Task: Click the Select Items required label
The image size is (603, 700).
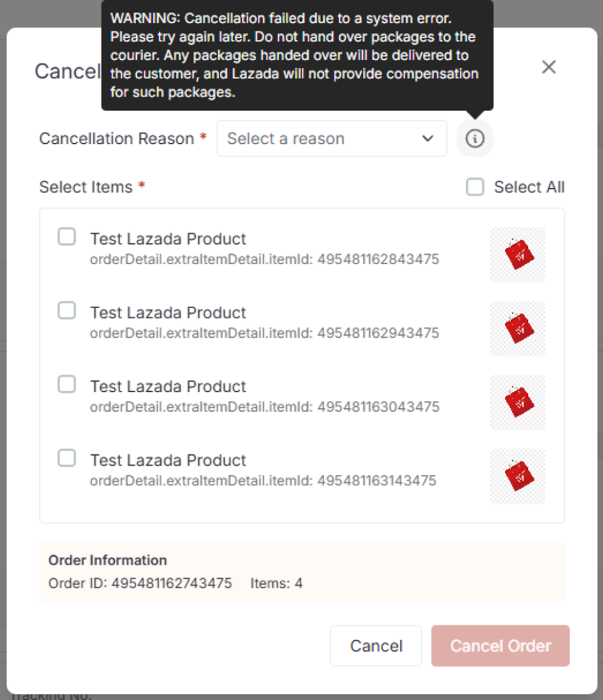Action: pyautogui.click(x=87, y=187)
